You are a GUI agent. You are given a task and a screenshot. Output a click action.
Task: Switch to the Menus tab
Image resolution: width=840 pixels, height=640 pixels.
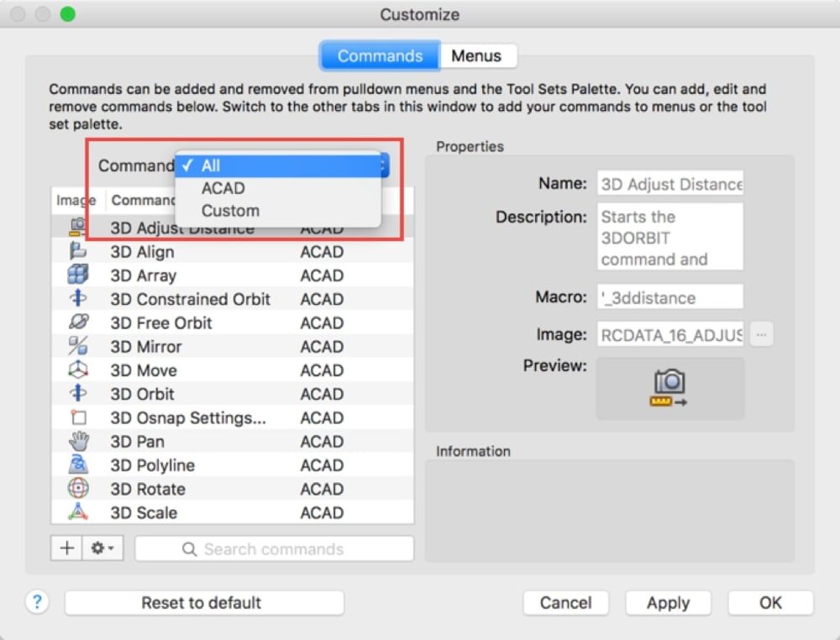(478, 55)
